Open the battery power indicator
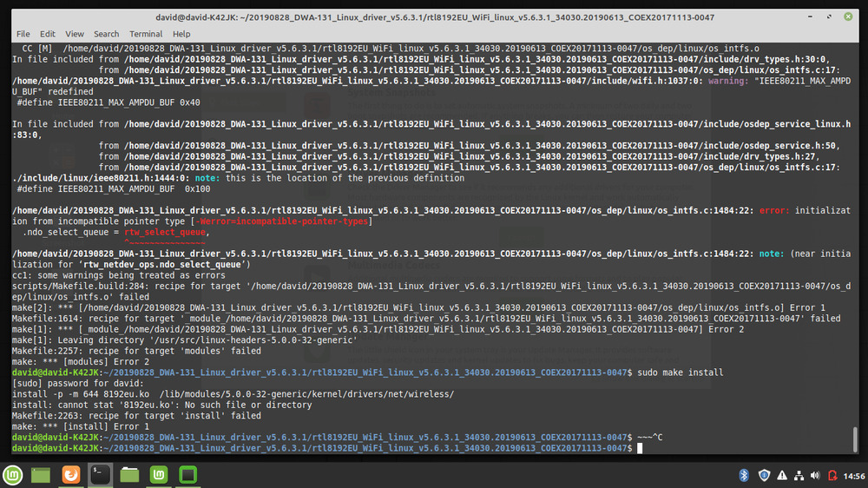This screenshot has height=488, width=868. (832, 475)
